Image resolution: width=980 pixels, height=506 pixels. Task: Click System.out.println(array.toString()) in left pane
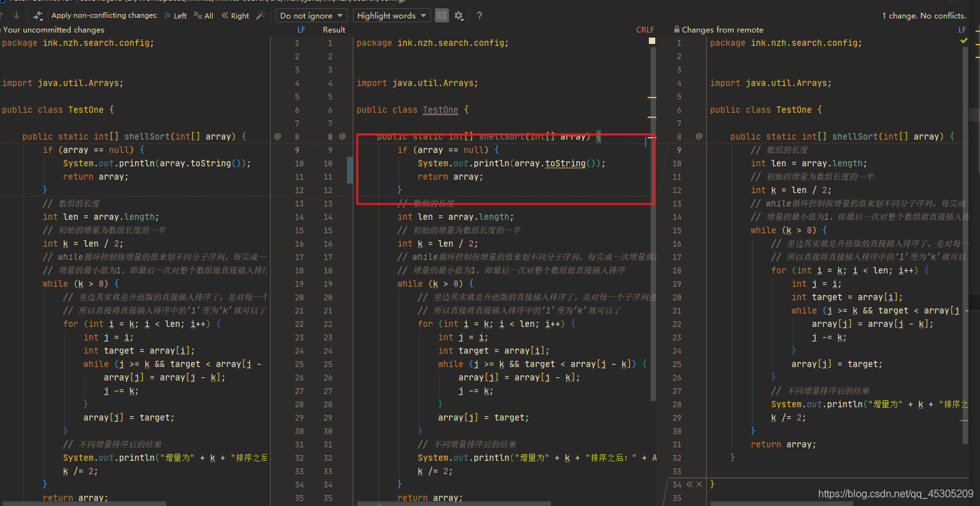(157, 163)
